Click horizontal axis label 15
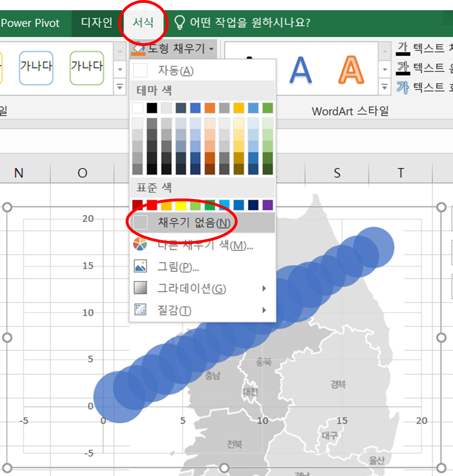 tap(342, 420)
